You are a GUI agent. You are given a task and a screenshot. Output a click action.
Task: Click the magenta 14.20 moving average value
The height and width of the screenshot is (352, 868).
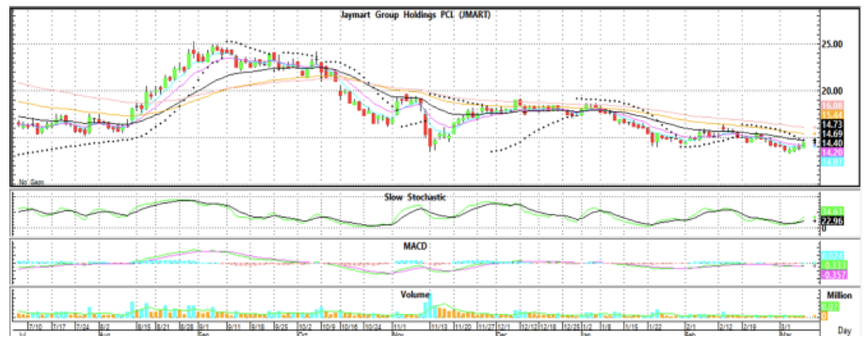[x=832, y=152]
